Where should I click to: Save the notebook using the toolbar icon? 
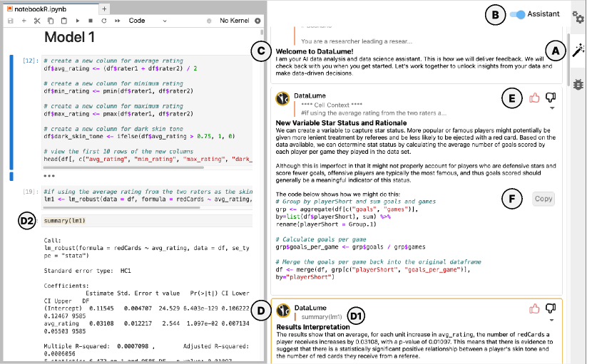coord(11,21)
